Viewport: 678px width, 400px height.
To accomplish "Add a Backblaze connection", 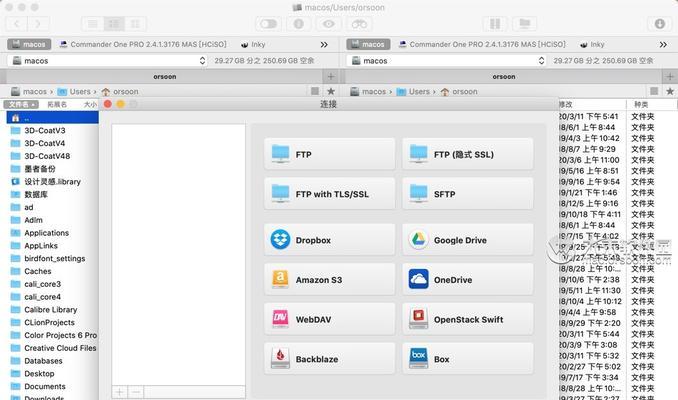I will click(329, 359).
